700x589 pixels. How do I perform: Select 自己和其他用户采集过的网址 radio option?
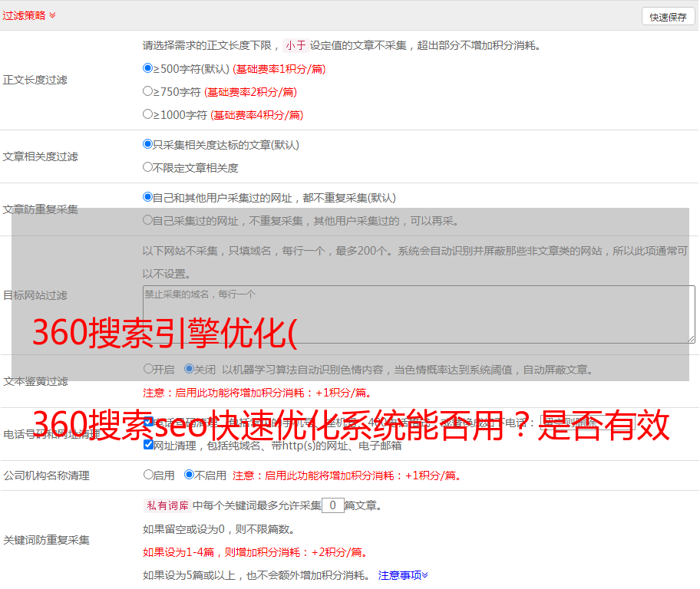click(148, 197)
